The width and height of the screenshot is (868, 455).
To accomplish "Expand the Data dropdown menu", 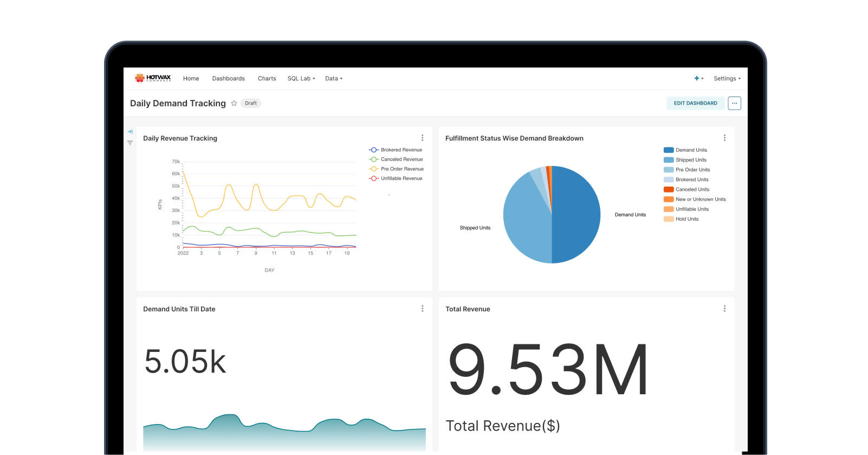I will point(334,79).
